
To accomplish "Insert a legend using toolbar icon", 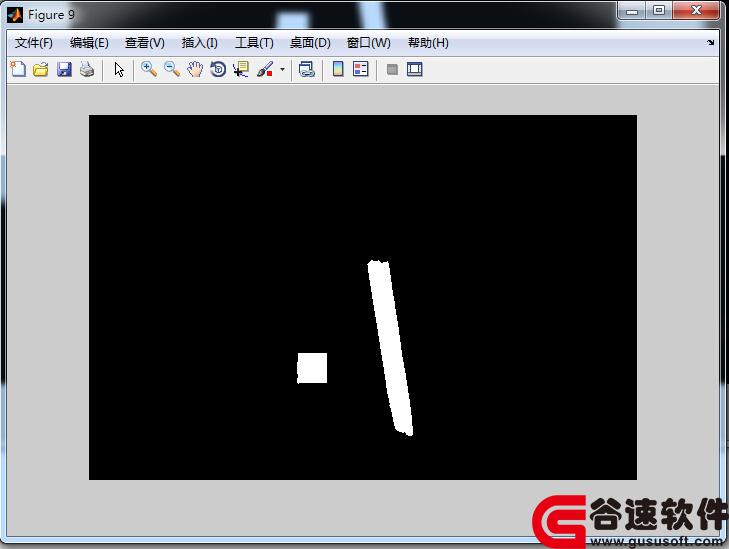I will (361, 69).
